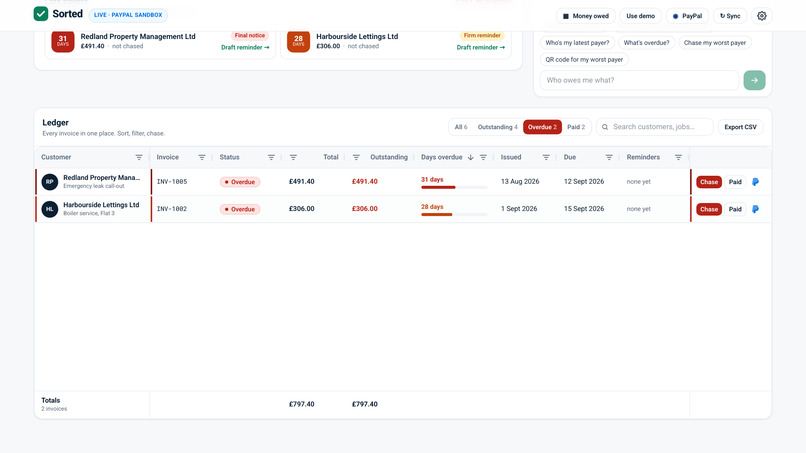Screen dimensions: 806x453
Task: Open the Total column filter icon
Action: coord(293,157)
